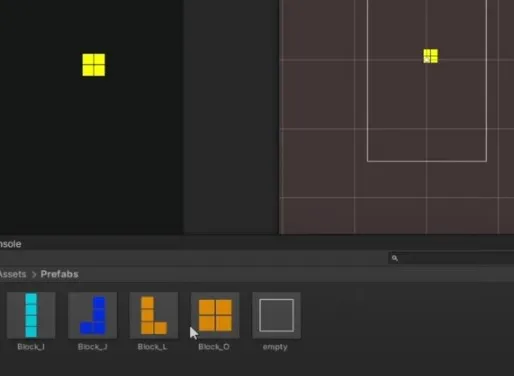Screen dimensions: 514x376
Task: Select the orange Block_L prefab thumbnail
Action: (x=154, y=315)
